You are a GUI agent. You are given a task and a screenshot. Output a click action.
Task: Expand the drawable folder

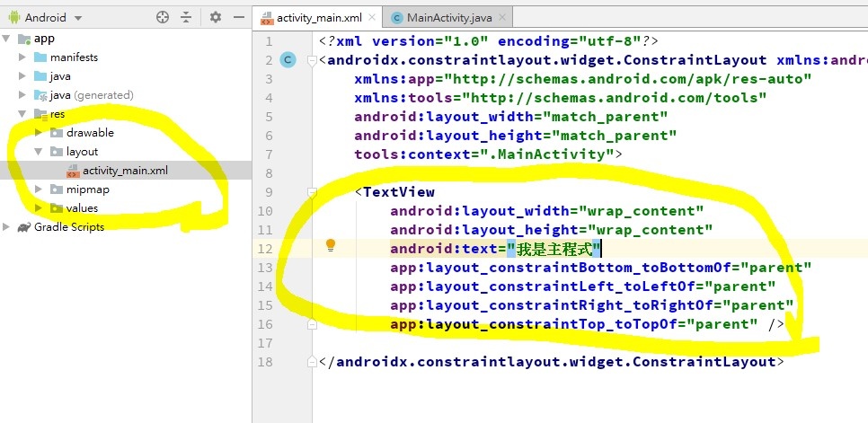point(39,133)
